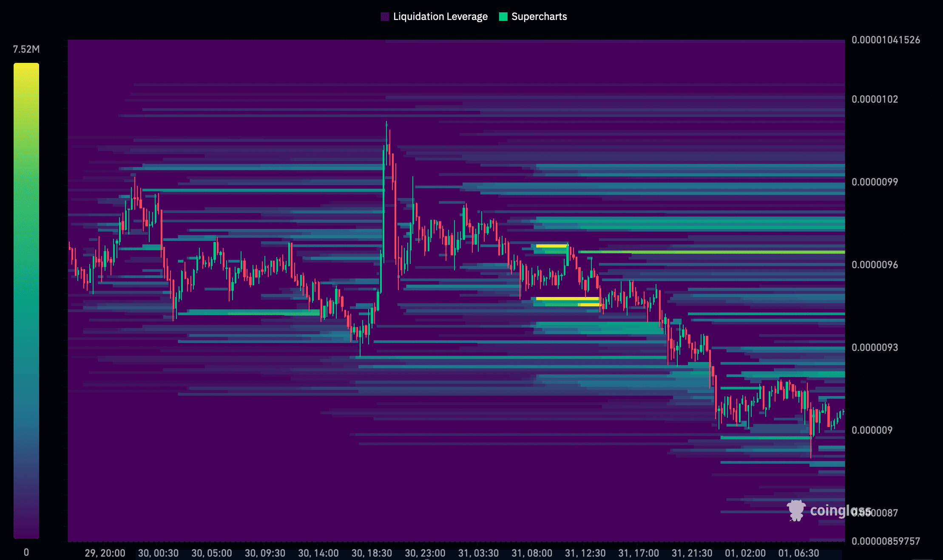This screenshot has height=560, width=943.
Task: Toggle the Liquidation Leverage legend series
Action: point(434,17)
